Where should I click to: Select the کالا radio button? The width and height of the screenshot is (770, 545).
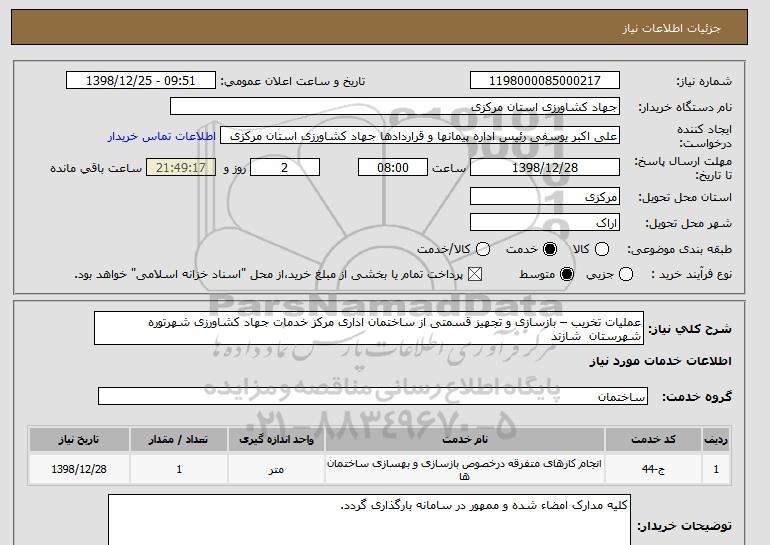[602, 249]
